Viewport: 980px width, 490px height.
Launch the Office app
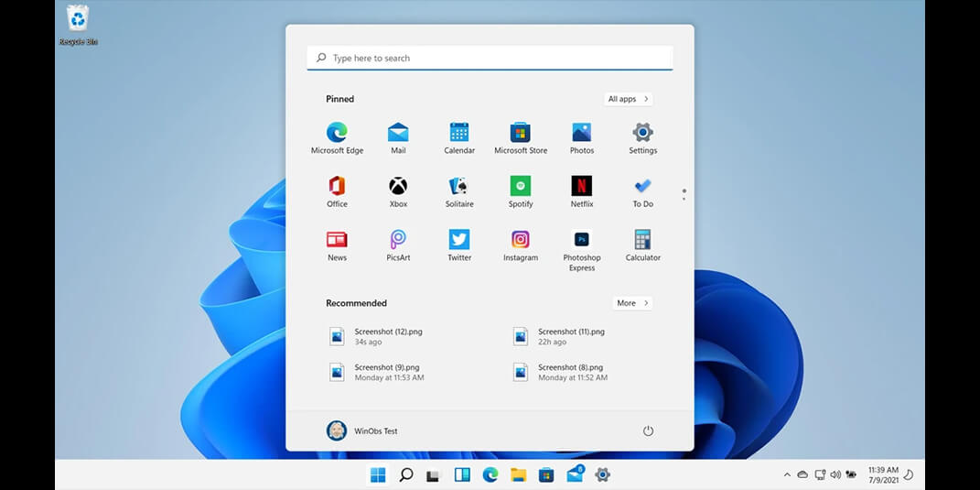(337, 192)
